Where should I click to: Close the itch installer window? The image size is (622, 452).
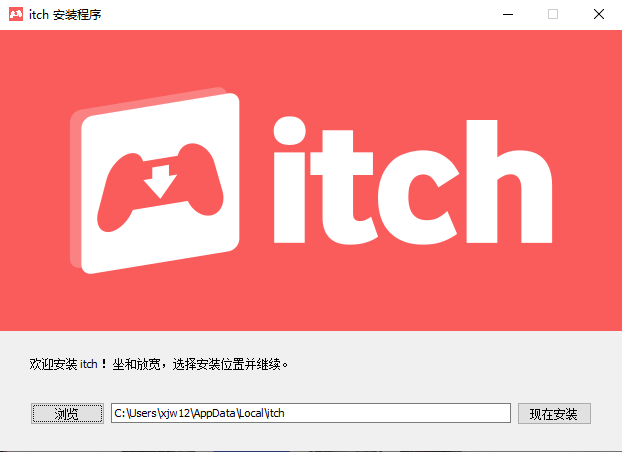598,15
